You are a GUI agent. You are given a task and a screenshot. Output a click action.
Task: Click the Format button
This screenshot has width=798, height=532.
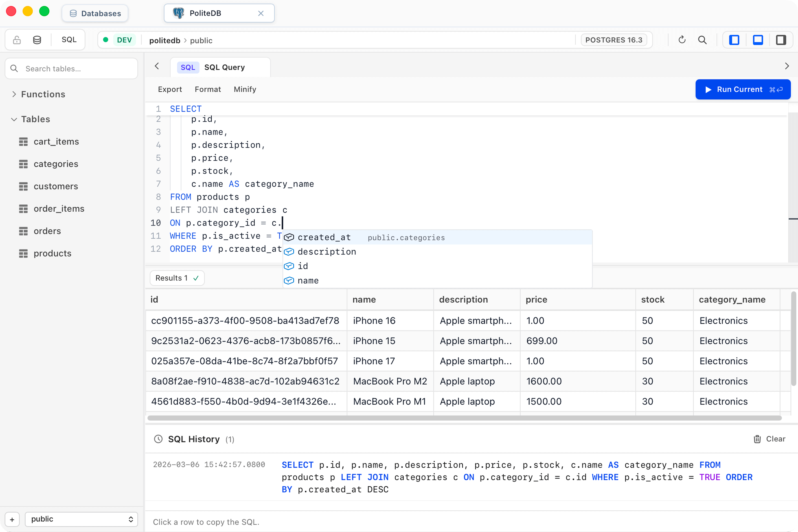pos(208,89)
